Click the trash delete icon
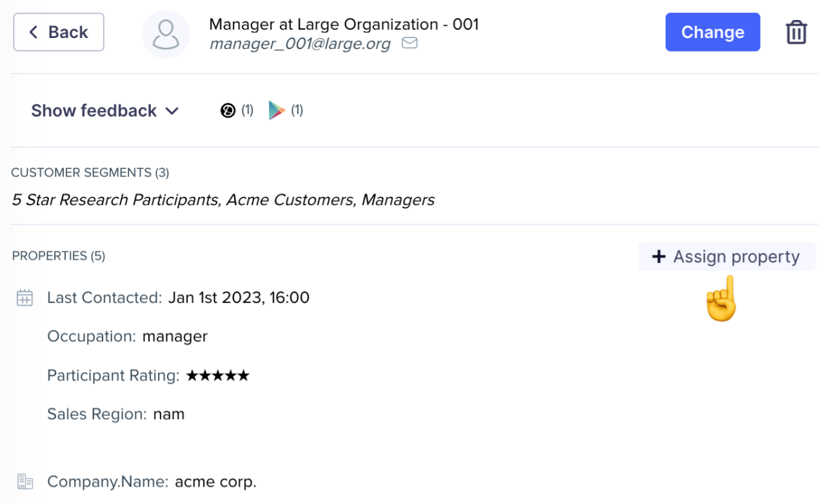The height and width of the screenshot is (504, 824). pos(796,32)
